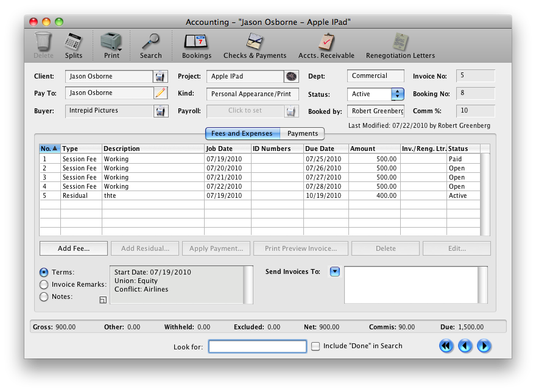The width and height of the screenshot is (536, 392).
Task: Click the Send Invoices To text area
Action: click(411, 285)
